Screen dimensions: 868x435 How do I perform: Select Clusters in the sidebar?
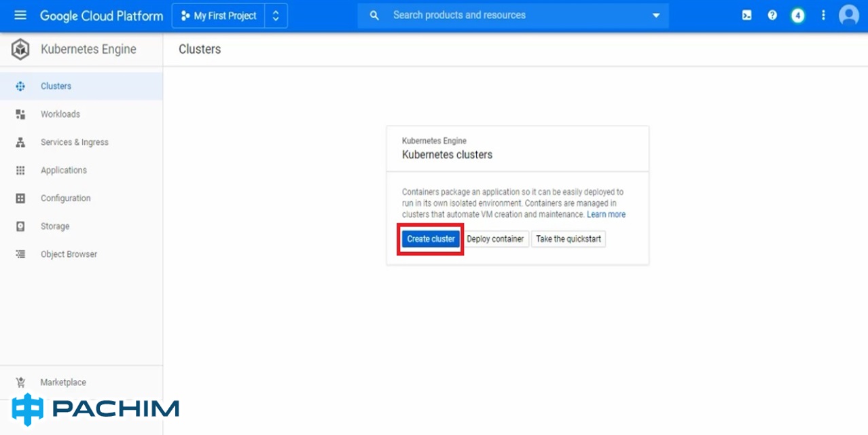(82, 86)
